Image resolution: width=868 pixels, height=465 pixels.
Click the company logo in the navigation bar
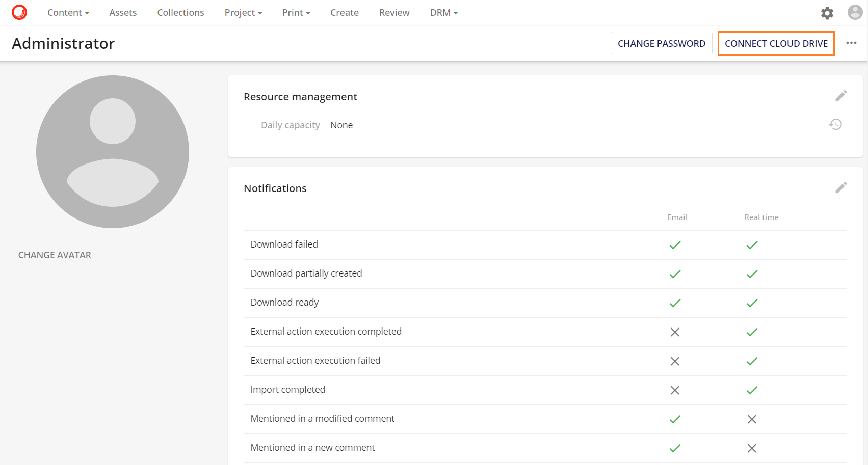tap(19, 11)
